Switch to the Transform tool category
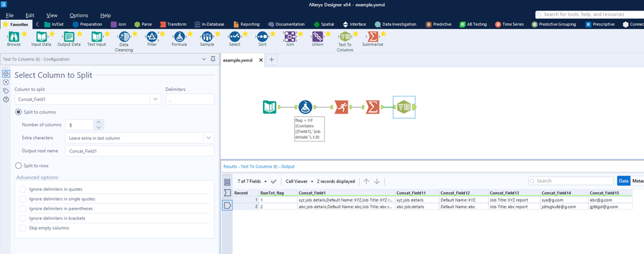Viewport: 644px width, 254px height. [174, 24]
